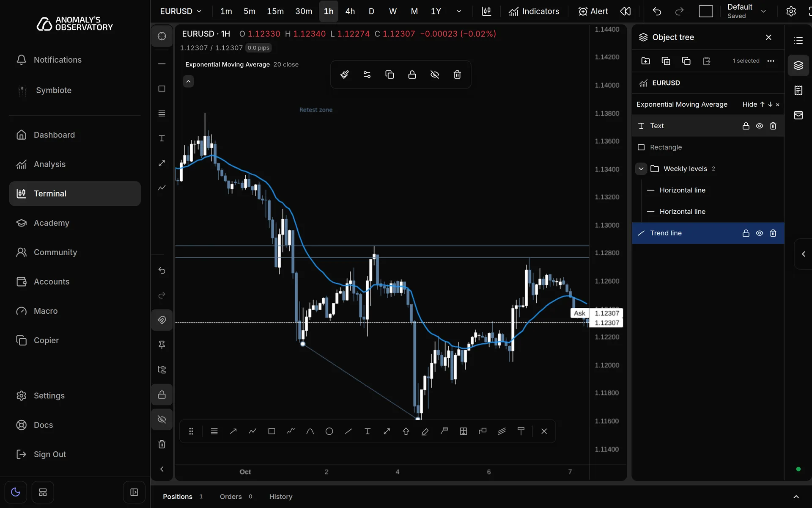Hide selected drawing from floating toolbar
This screenshot has height=508, width=812.
(x=435, y=75)
